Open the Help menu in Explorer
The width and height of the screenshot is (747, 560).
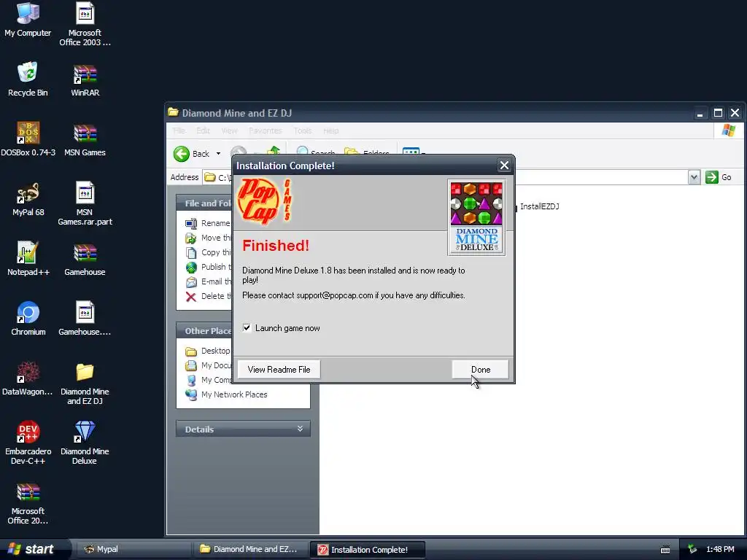coord(331,131)
